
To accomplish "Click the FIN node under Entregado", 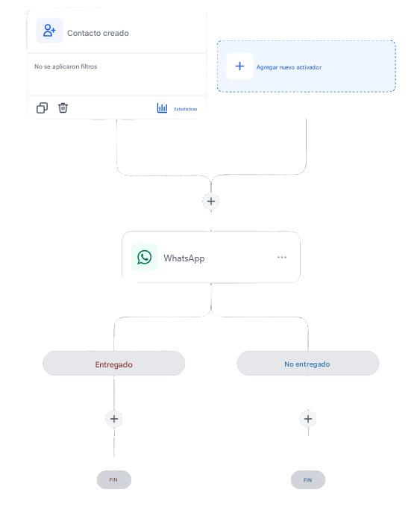I will pyautogui.click(x=114, y=480).
